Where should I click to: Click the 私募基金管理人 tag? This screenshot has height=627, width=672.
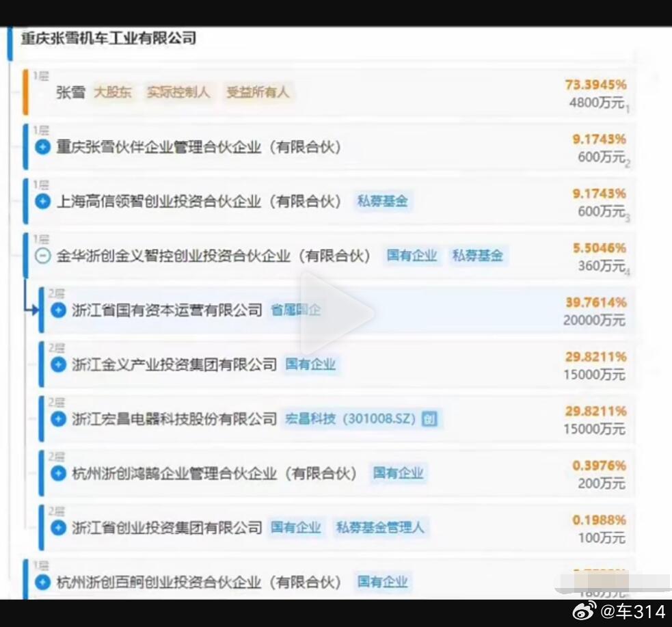tap(380, 527)
